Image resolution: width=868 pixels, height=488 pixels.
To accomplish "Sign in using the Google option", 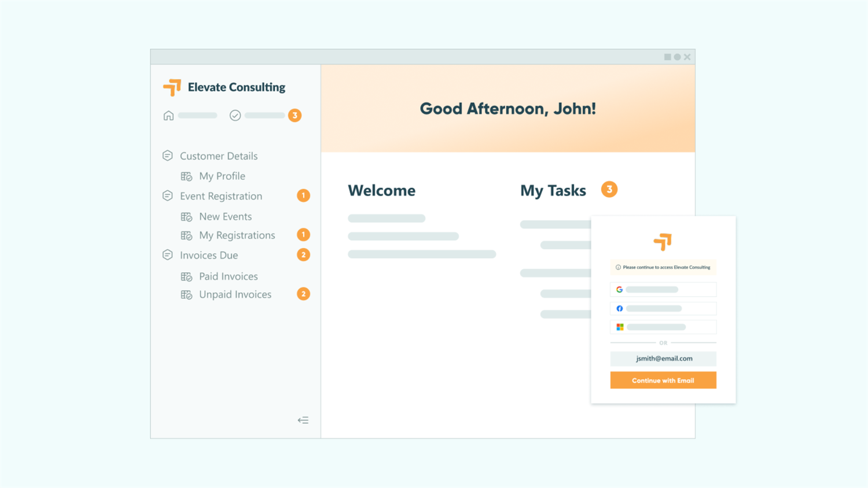I will coord(663,289).
